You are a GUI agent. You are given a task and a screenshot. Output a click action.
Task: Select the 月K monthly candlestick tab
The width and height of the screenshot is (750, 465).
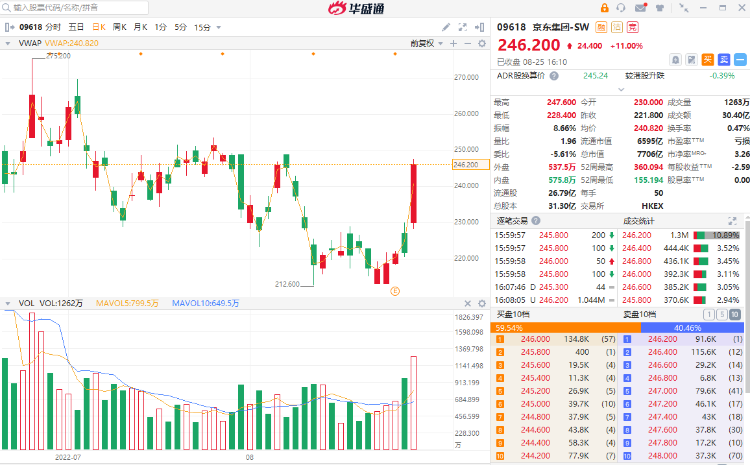[x=140, y=27]
